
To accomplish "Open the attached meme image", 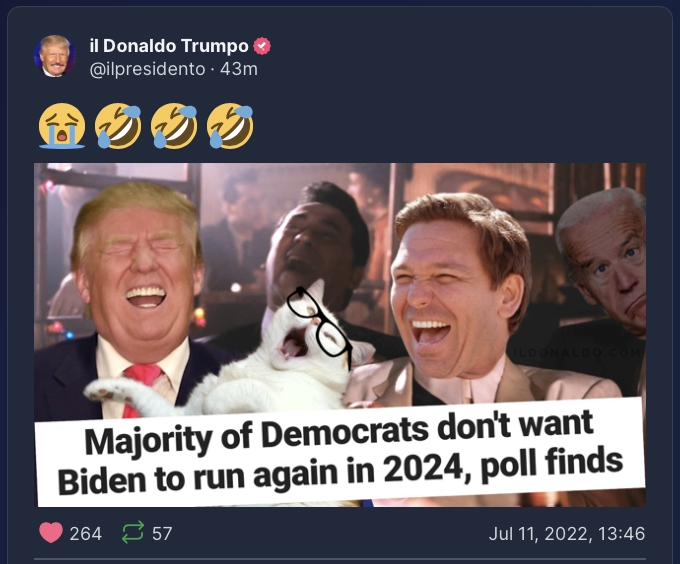I will (x=340, y=335).
